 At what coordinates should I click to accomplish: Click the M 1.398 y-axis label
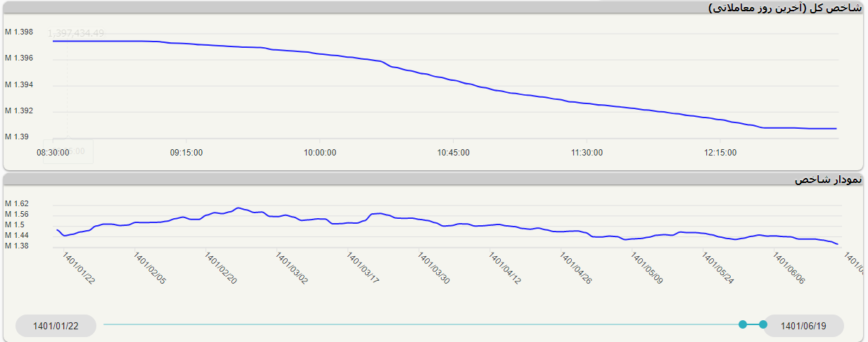click(19, 32)
